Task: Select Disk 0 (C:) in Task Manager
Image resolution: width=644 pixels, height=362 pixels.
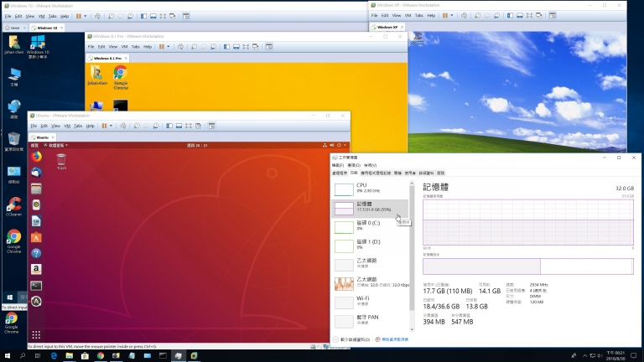Action: pos(370,226)
